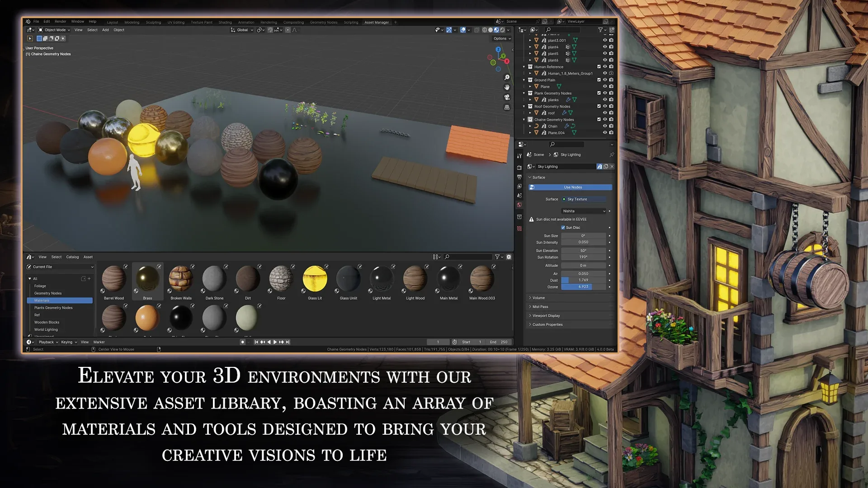Uncheck the Sun Disc checkbox
868x488 pixels.
click(x=563, y=228)
